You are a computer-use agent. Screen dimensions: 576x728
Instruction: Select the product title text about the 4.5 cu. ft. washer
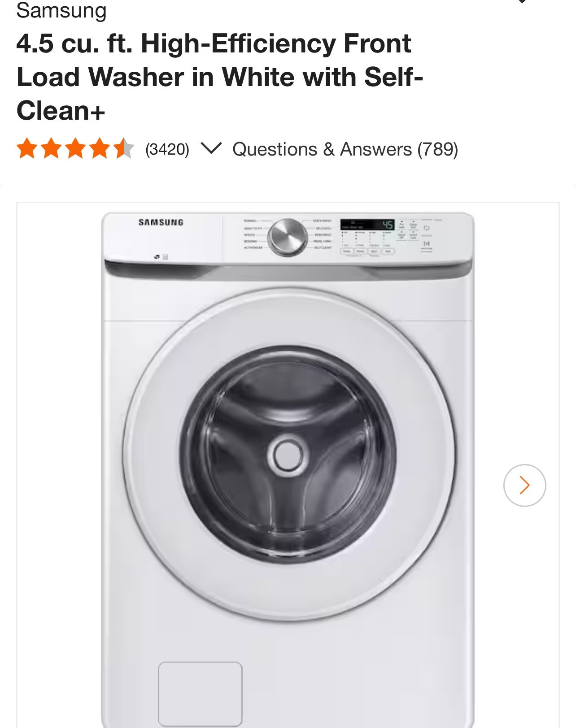click(x=220, y=77)
